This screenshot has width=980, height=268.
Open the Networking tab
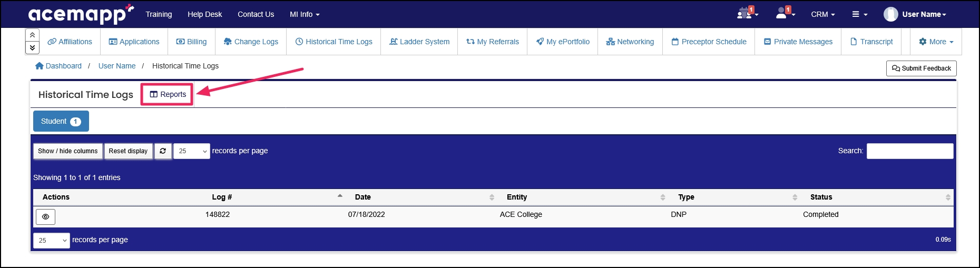point(630,42)
